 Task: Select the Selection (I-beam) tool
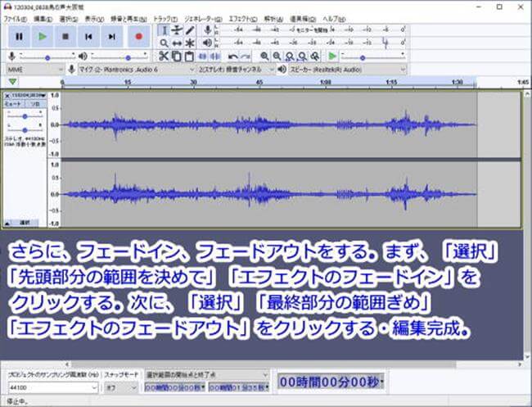(164, 30)
